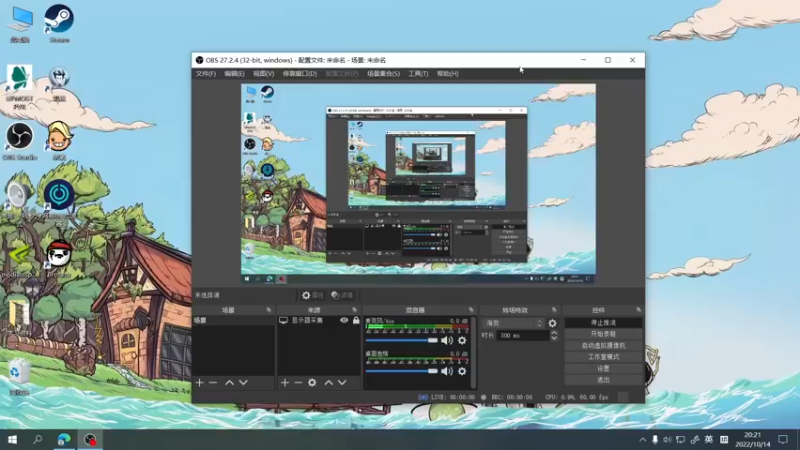Click the Steam desktop shortcut
Screen dimensions: 800x450
[59, 23]
